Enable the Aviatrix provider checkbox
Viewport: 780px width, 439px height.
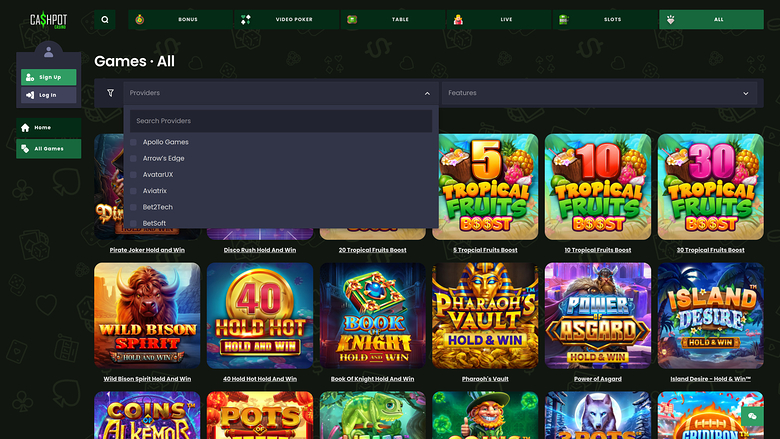click(133, 191)
